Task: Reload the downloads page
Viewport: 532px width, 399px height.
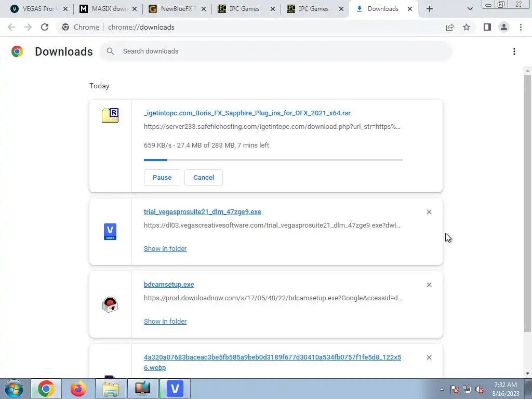Action: click(45, 27)
